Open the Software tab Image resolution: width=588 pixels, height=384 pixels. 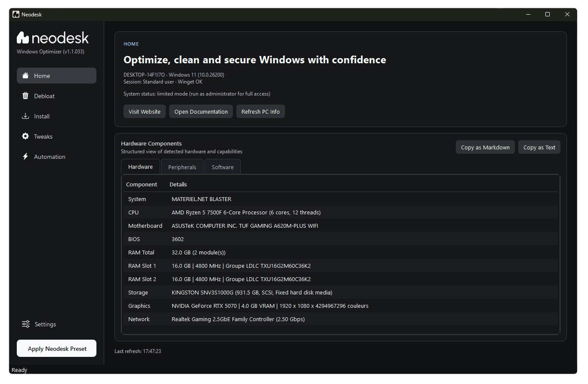tap(223, 167)
